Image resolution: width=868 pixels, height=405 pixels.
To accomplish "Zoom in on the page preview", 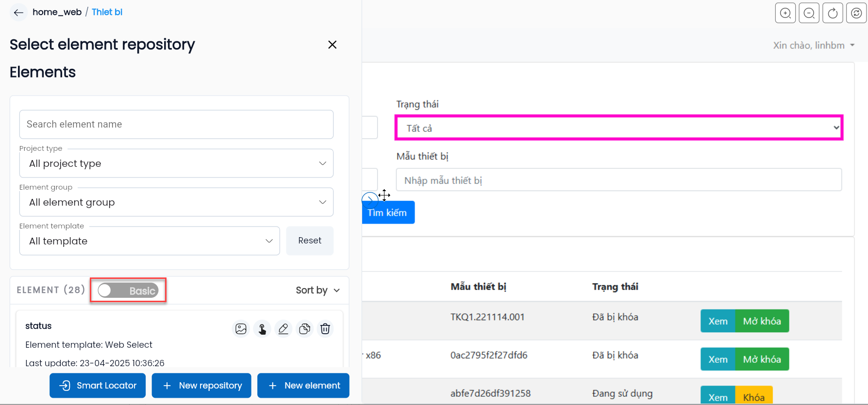I will tap(785, 13).
